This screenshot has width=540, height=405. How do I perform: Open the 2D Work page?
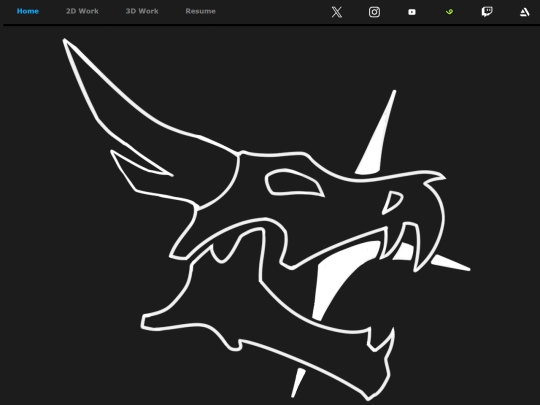pyautogui.click(x=82, y=11)
